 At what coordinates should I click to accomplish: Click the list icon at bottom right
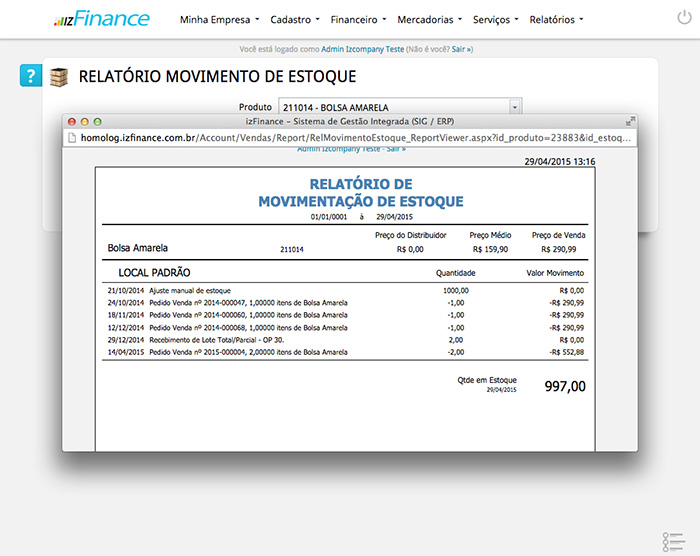[672, 541]
